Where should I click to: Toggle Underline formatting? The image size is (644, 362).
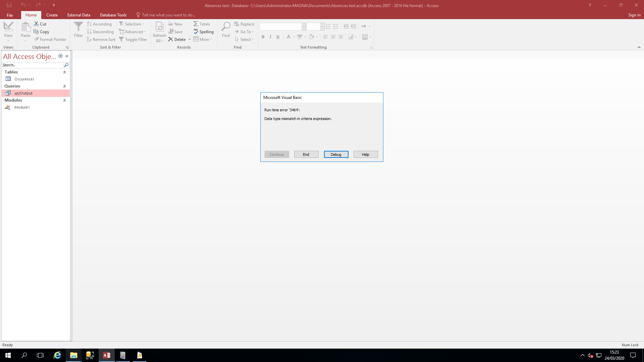[x=278, y=37]
